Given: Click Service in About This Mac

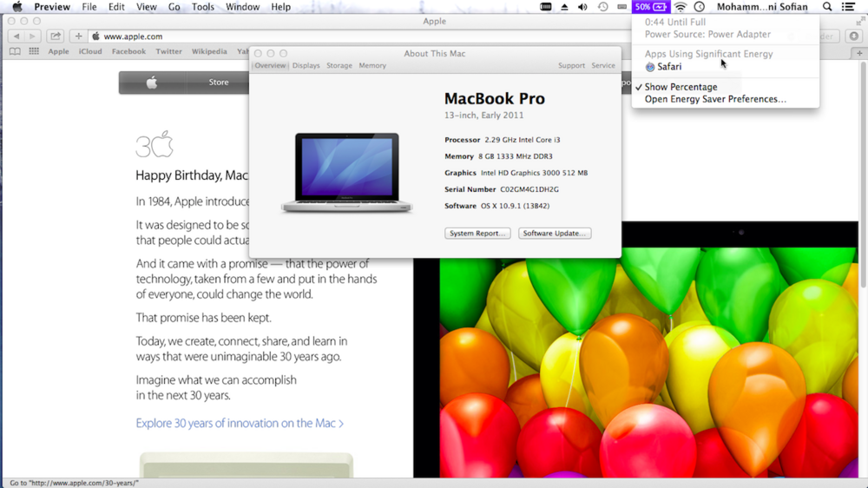Looking at the screenshot, I should click(603, 65).
